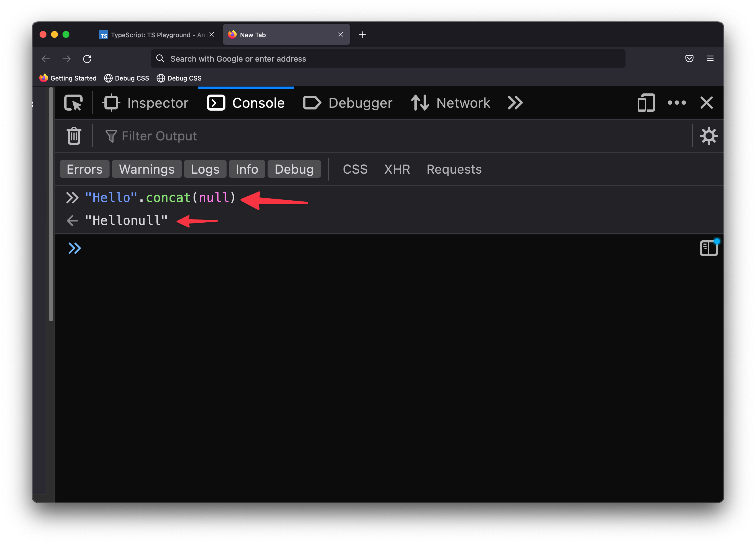Enable the Warnings log filter
This screenshot has width=756, height=545.
147,169
